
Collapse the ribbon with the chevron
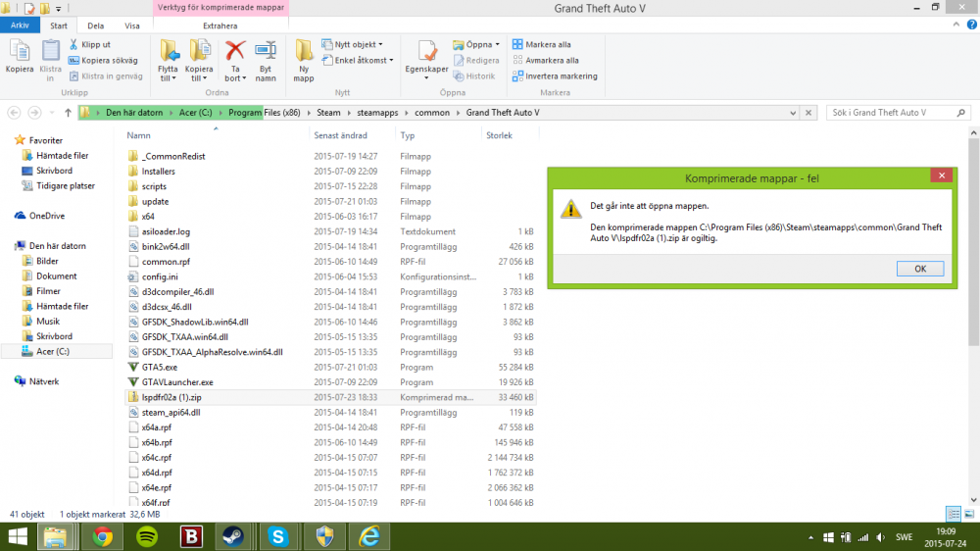tap(956, 25)
